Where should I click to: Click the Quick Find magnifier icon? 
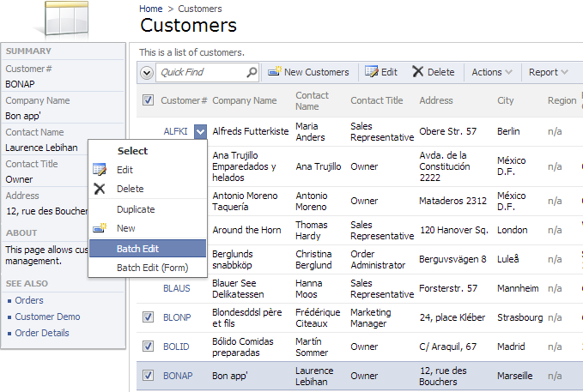(252, 73)
